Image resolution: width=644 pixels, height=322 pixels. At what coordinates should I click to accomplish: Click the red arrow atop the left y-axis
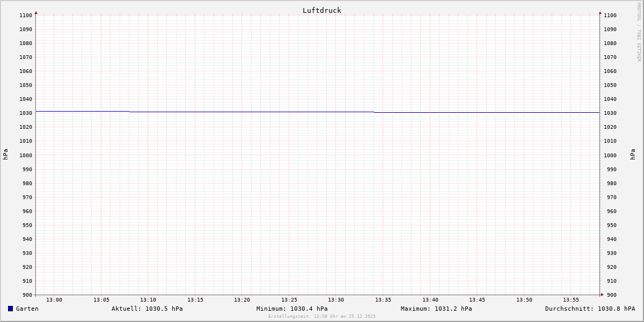pyautogui.click(x=36, y=12)
